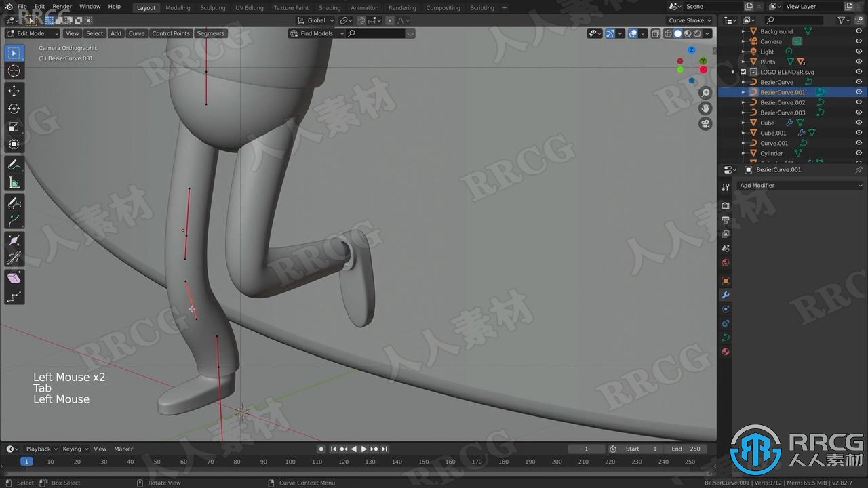Toggle camera view icon in viewport

point(705,124)
